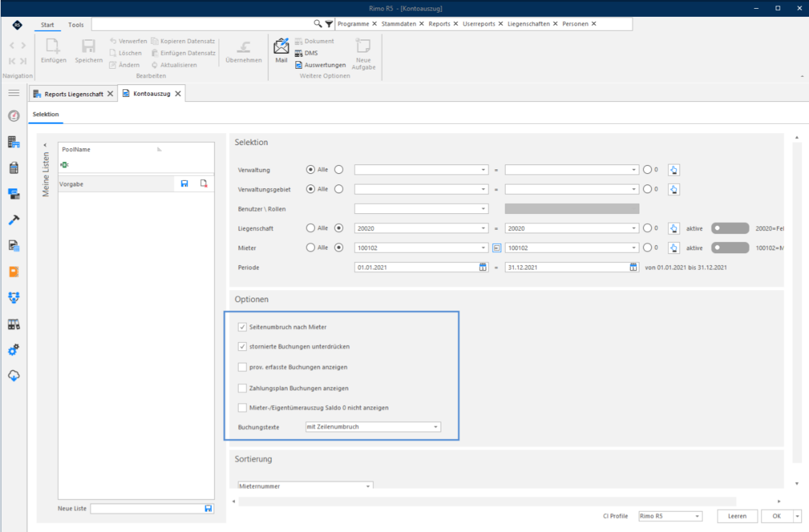Open the gears settings icon in the sidebar
This screenshot has width=809, height=532.
coord(14,350)
